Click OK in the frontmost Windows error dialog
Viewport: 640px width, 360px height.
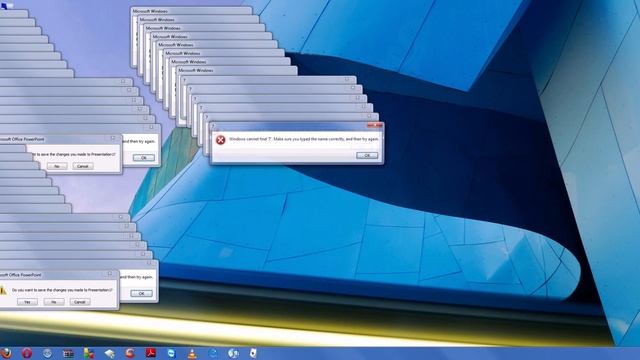coord(367,156)
